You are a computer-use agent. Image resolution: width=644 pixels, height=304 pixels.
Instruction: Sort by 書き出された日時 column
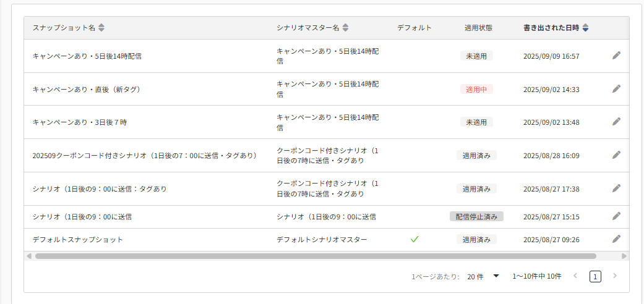(x=585, y=28)
